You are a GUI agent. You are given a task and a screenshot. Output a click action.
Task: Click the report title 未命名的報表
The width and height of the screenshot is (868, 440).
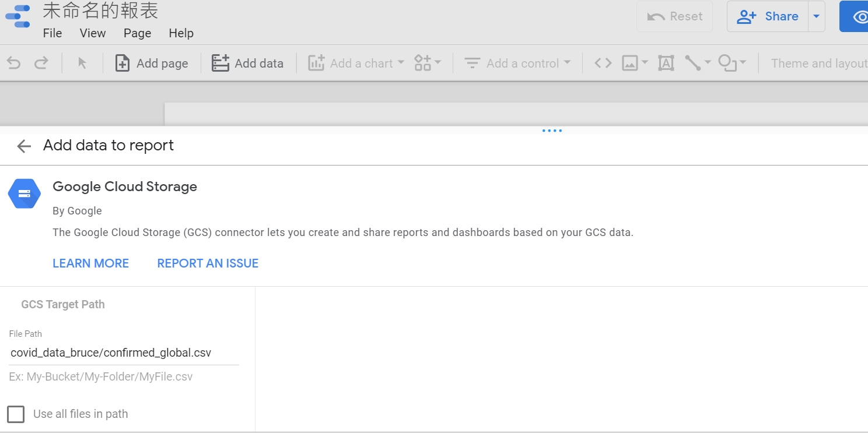pos(100,10)
